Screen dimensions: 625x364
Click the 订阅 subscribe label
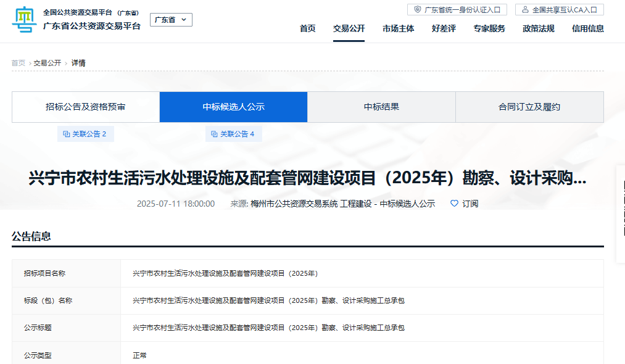470,204
